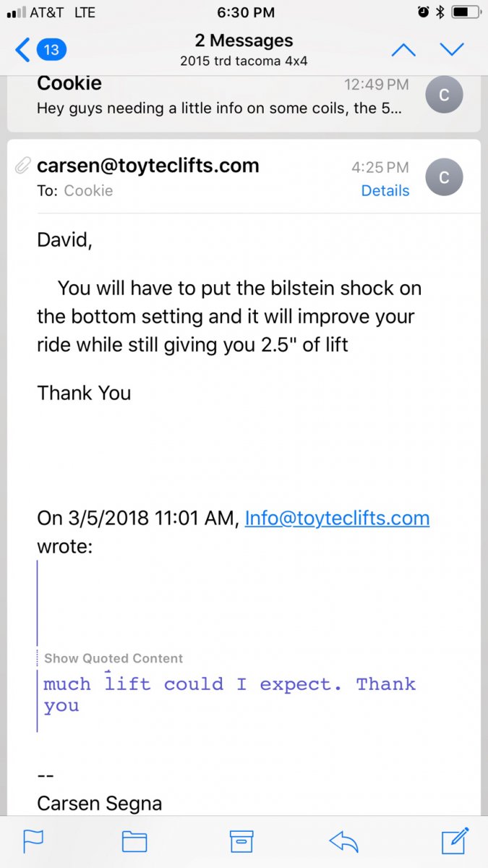Tap Cookie's avatar in the collapsed message
Viewport: 488px width, 868px height.
pos(445,95)
